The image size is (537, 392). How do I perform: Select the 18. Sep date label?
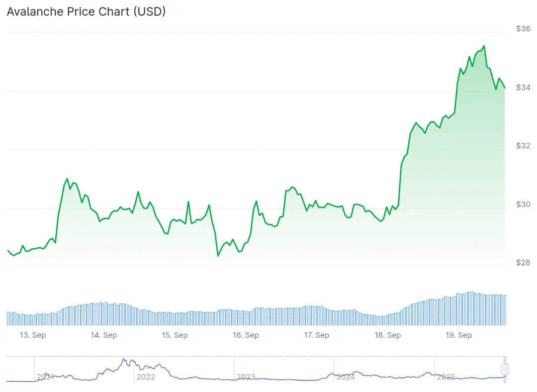(388, 335)
